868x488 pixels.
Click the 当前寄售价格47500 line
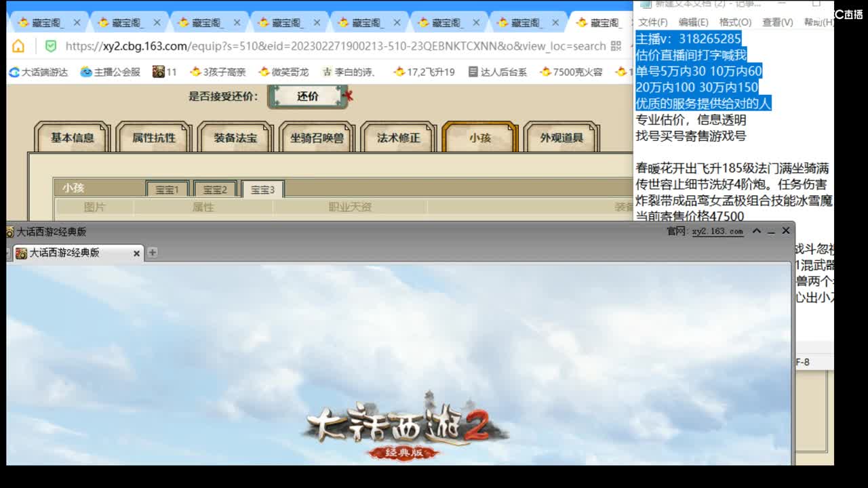click(690, 217)
